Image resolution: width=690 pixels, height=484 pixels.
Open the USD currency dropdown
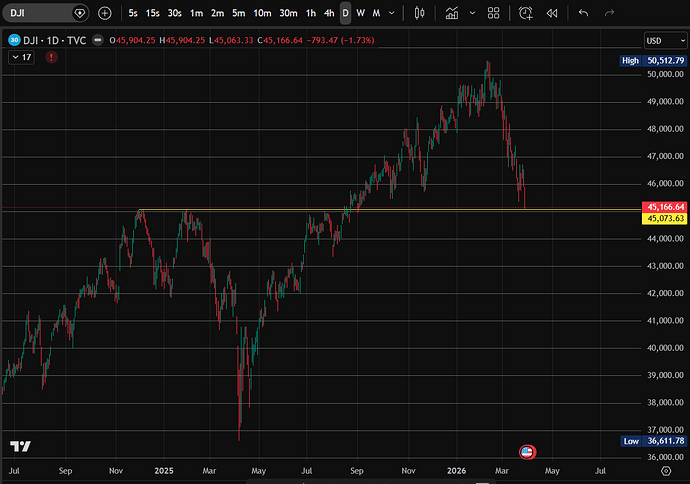663,41
